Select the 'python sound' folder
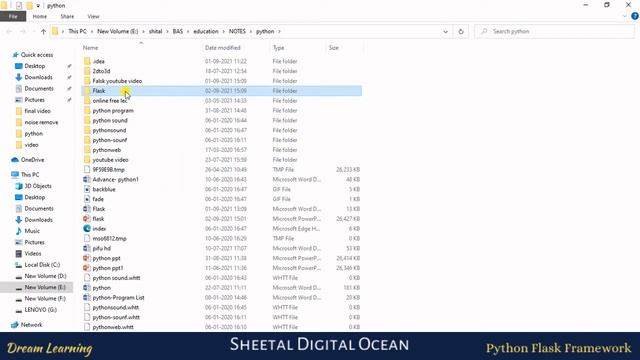The height and width of the screenshot is (360, 640). (110, 120)
